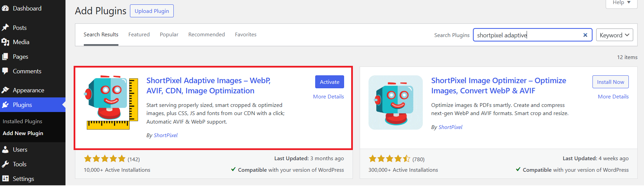Open the Keyword search type dropdown
Viewport: 644px width, 186px height.
coord(614,35)
